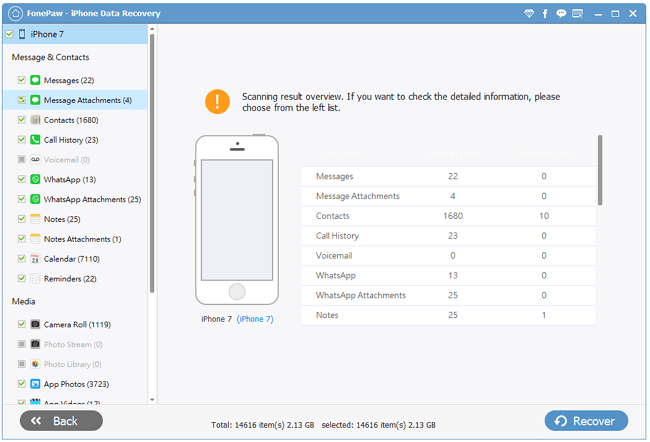The image size is (650, 442).
Task: Toggle the iPhone 7 device checkbox
Action: 9,34
